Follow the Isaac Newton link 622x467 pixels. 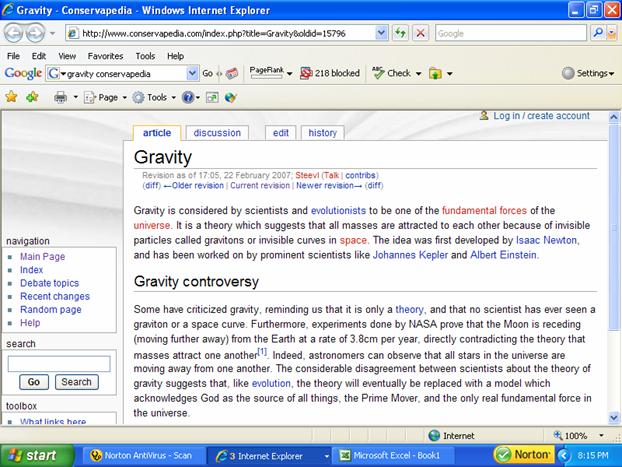tap(546, 240)
